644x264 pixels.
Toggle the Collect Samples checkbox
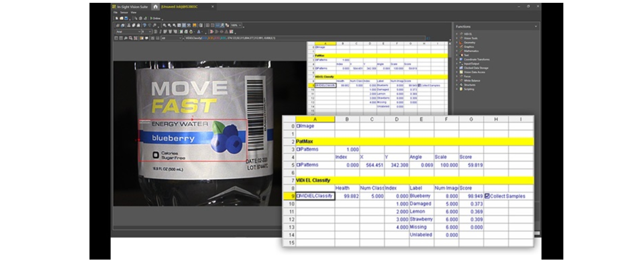487,196
